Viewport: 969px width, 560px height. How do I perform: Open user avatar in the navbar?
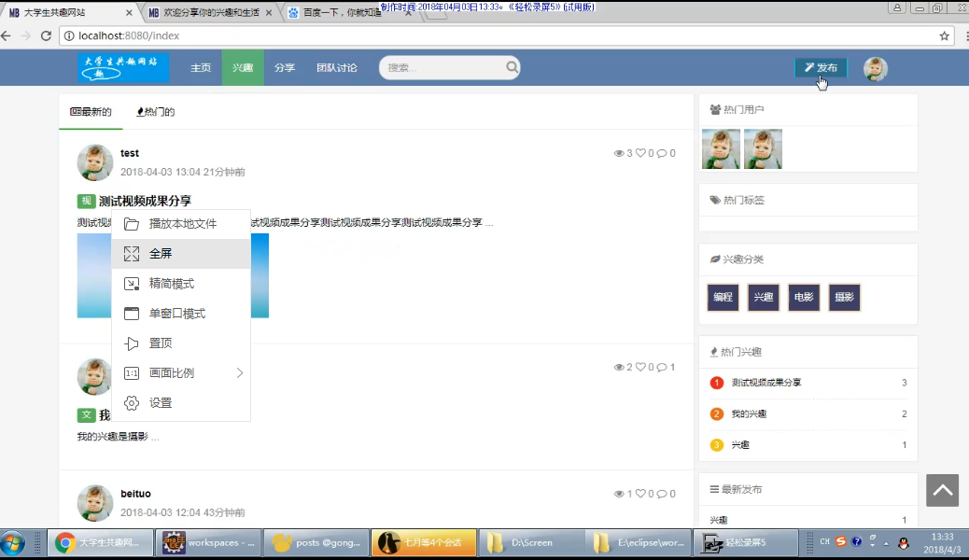pos(875,69)
